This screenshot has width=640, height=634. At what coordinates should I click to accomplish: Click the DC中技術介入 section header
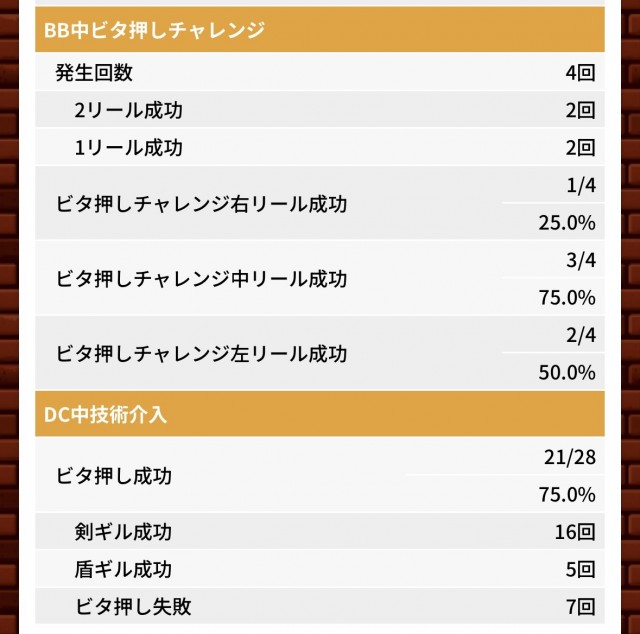105,414
